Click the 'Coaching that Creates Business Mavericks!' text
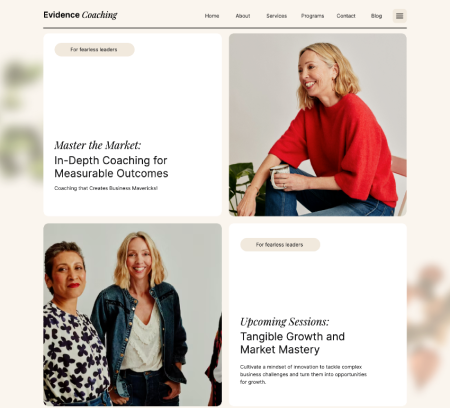450x408 pixels. pyautogui.click(x=106, y=188)
